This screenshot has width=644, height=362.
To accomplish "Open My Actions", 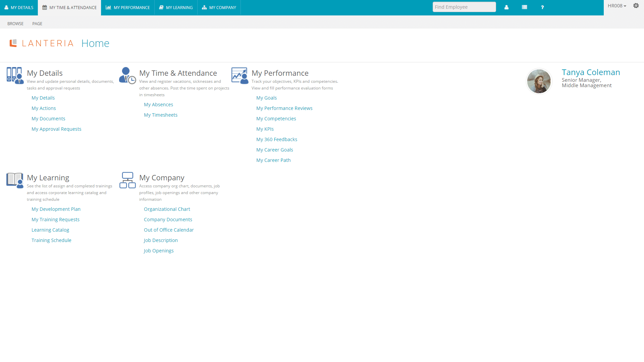I will [44, 108].
